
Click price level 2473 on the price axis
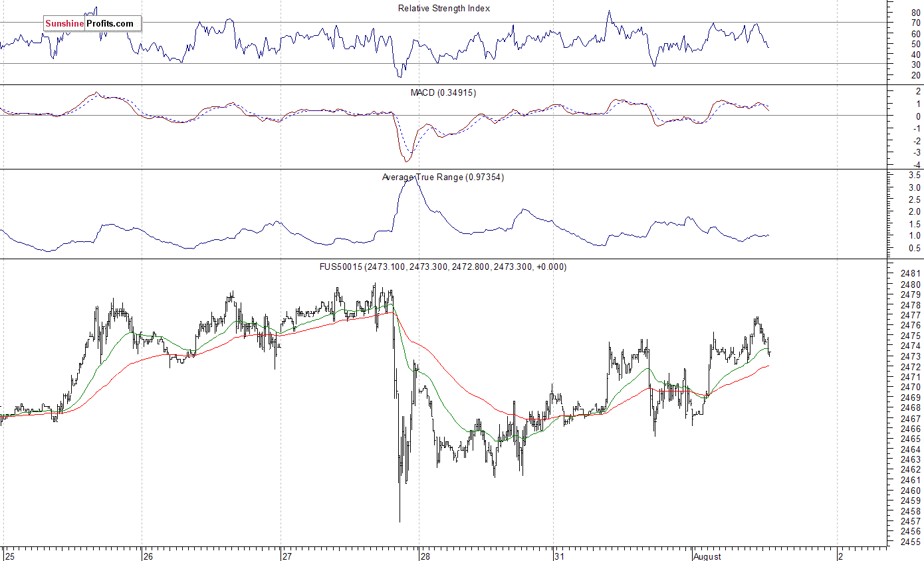(911, 356)
